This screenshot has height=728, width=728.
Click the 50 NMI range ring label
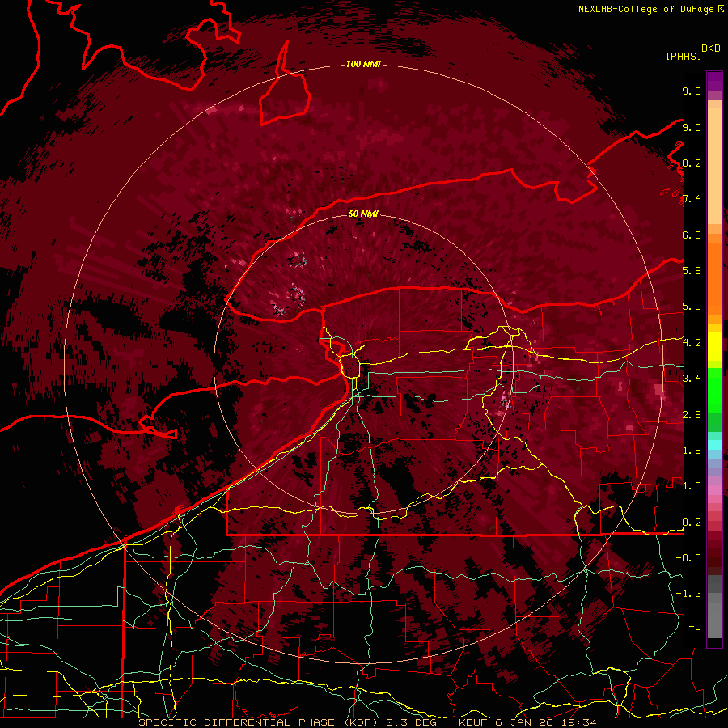[363, 214]
